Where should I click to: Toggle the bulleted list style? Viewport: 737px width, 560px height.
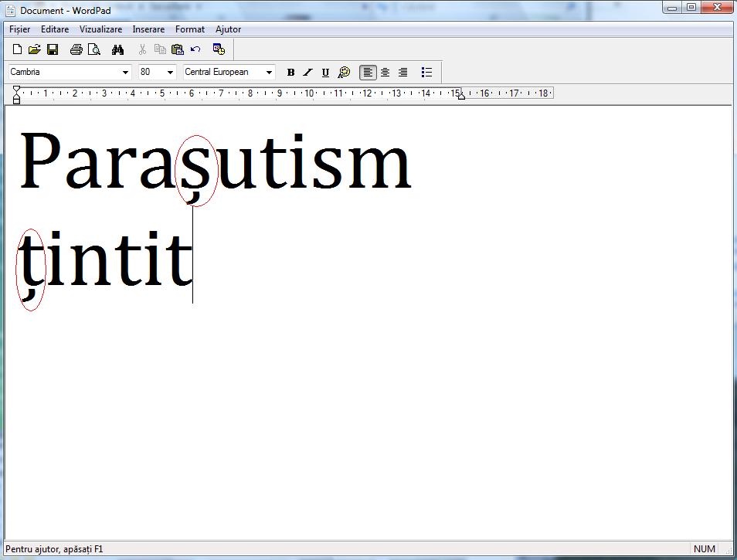(426, 72)
